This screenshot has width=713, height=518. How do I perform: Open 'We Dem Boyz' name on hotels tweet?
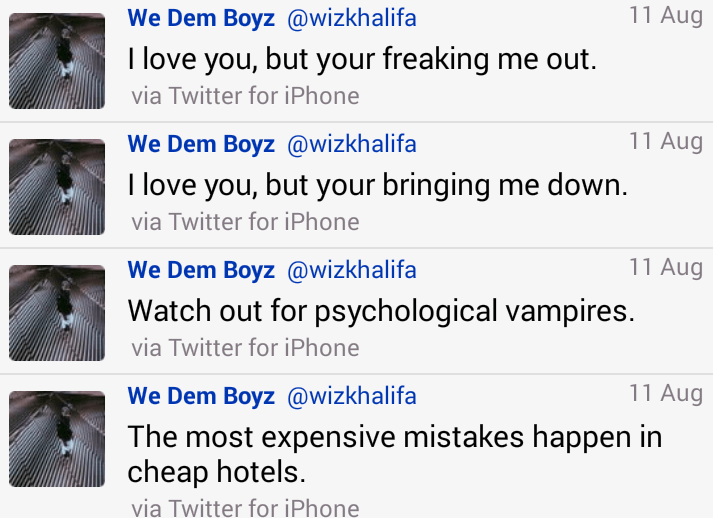pos(201,397)
